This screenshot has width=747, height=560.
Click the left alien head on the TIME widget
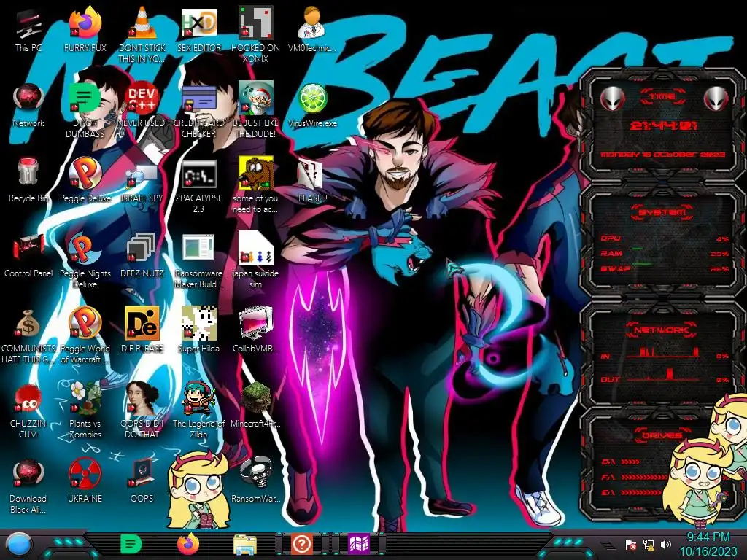click(x=612, y=98)
